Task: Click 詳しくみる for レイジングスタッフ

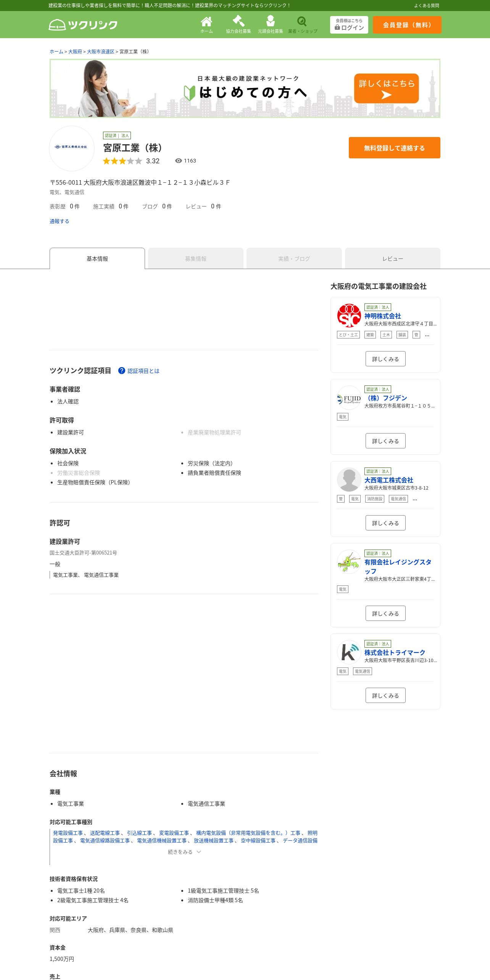Action: pos(385,613)
